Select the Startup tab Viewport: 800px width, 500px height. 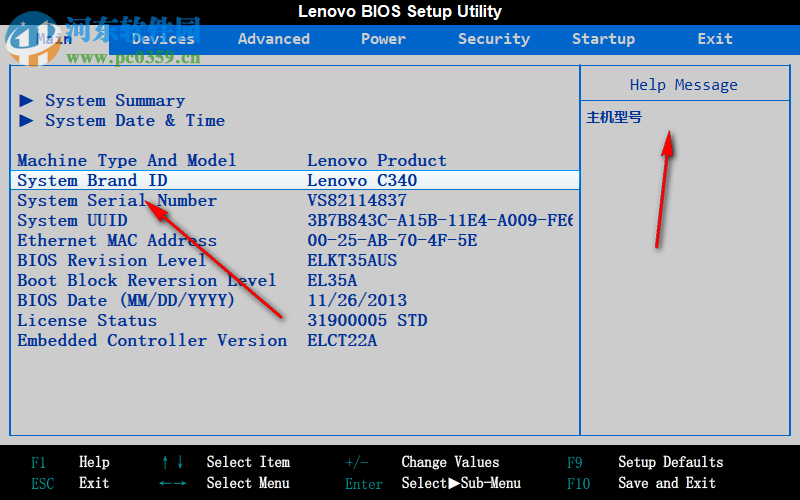(x=604, y=39)
